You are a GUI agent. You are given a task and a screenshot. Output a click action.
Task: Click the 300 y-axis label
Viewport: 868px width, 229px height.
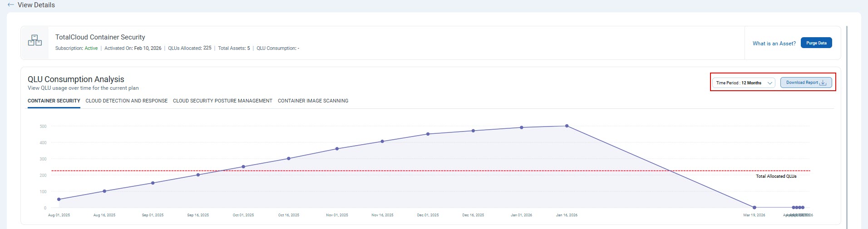(x=43, y=159)
